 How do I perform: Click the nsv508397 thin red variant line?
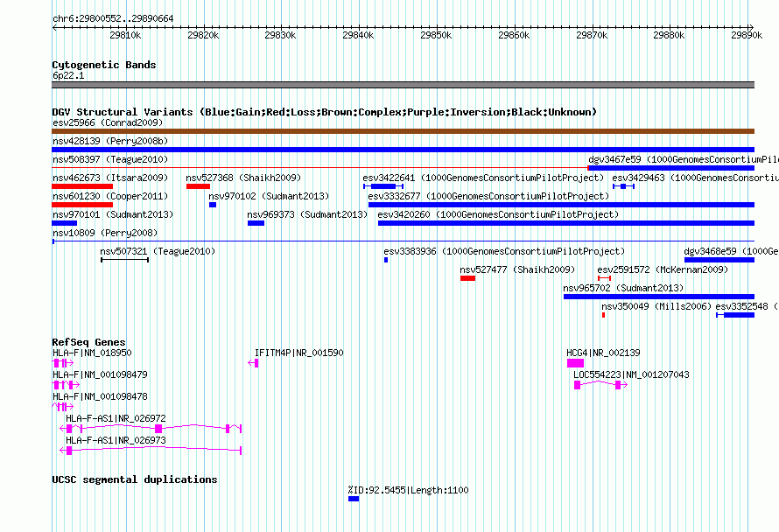pos(320,168)
